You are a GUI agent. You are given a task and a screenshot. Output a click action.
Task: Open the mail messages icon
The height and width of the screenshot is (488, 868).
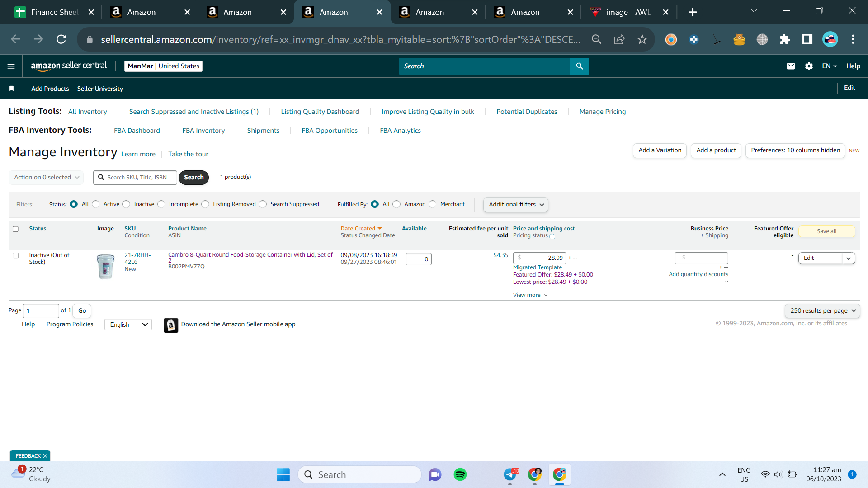[791, 66]
